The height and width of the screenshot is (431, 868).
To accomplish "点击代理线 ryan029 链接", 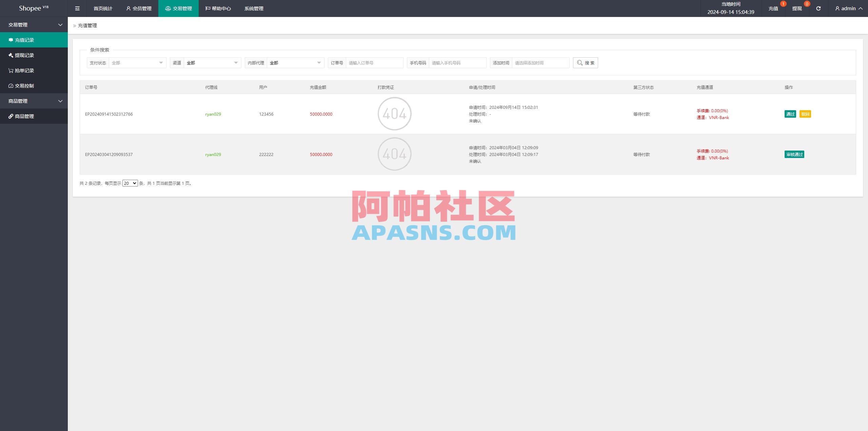I will point(213,114).
